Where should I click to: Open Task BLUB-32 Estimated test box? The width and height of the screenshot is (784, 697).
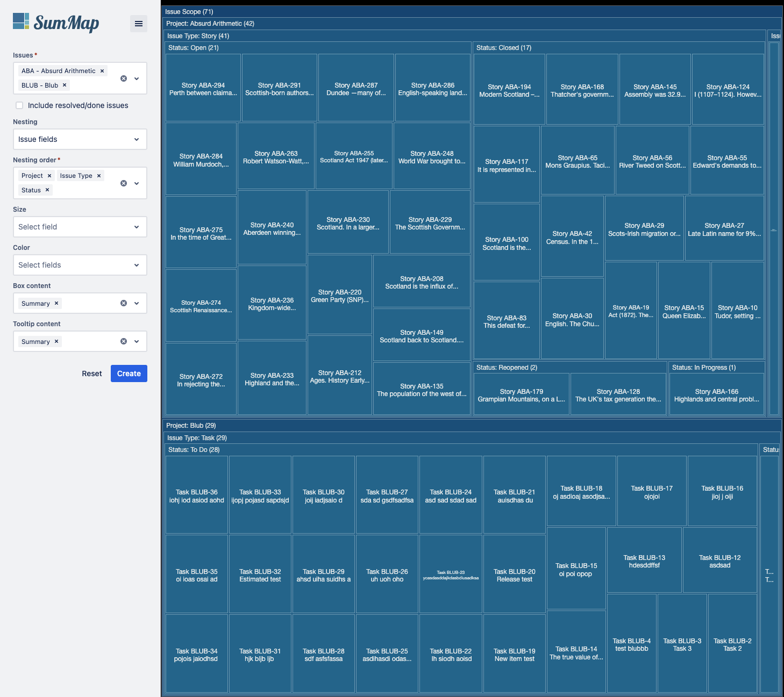260,574
